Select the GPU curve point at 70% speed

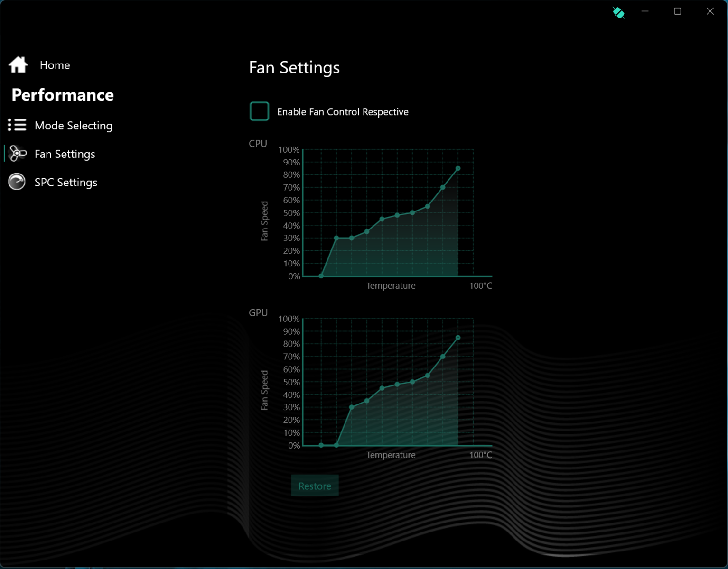(x=443, y=357)
